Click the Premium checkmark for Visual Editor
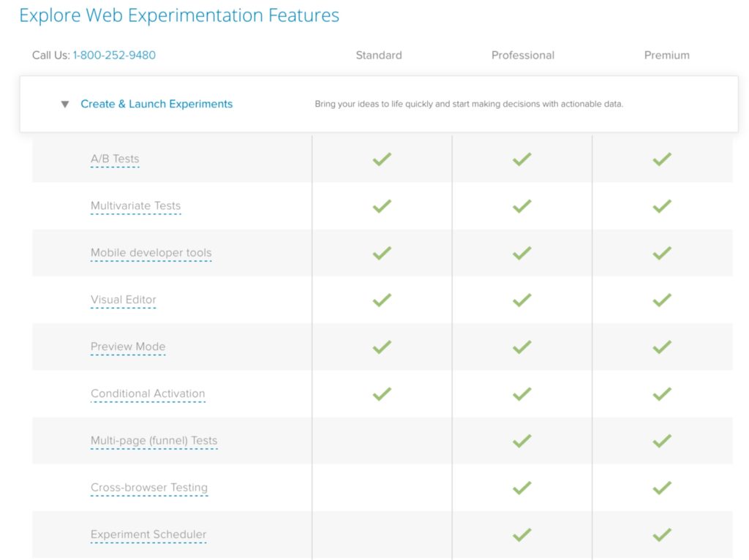This screenshot has width=749, height=560. tap(662, 300)
